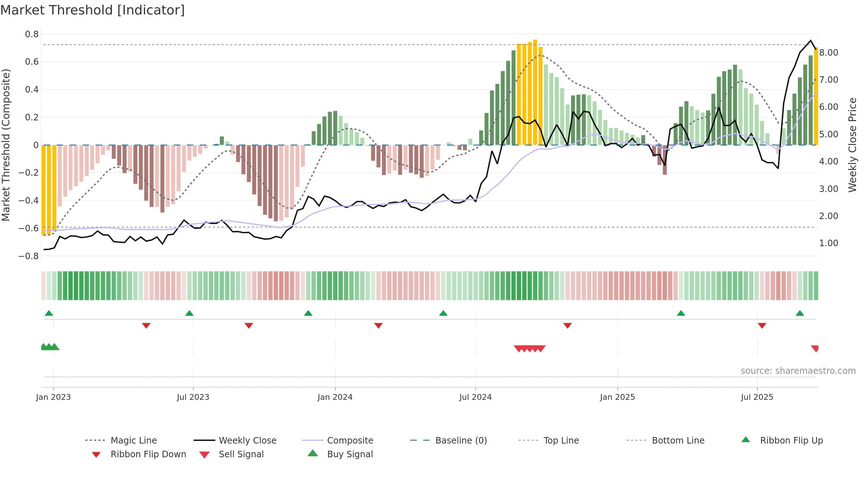Toggle the Ribbon Flip Down legend entry
Image resolution: width=868 pixels, height=488 pixels.
[x=139, y=454]
